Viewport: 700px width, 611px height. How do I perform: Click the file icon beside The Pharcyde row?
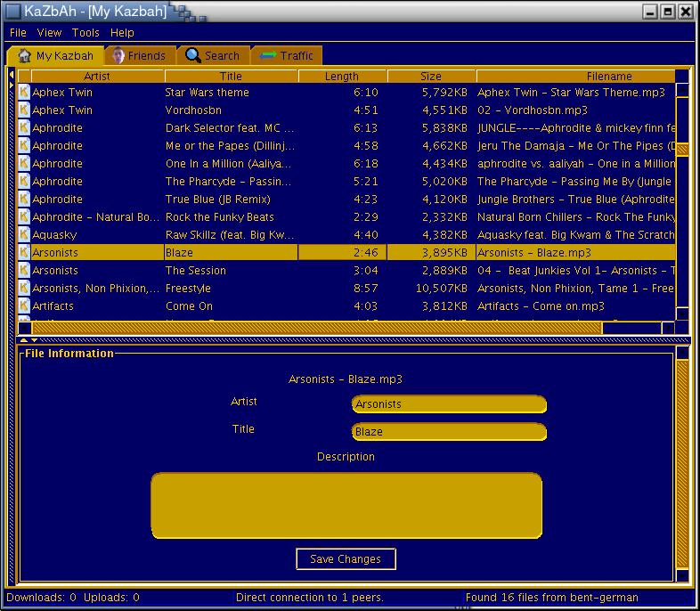pyautogui.click(x=24, y=181)
